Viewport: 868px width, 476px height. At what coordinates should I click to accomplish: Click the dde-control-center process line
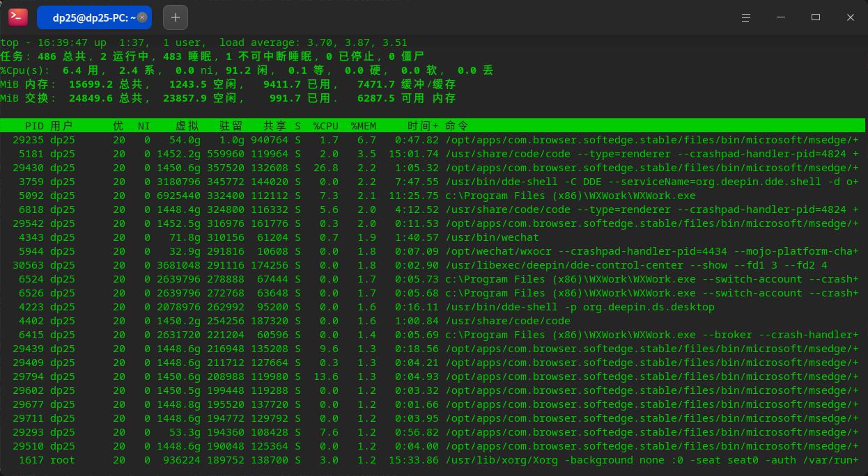(x=433, y=265)
